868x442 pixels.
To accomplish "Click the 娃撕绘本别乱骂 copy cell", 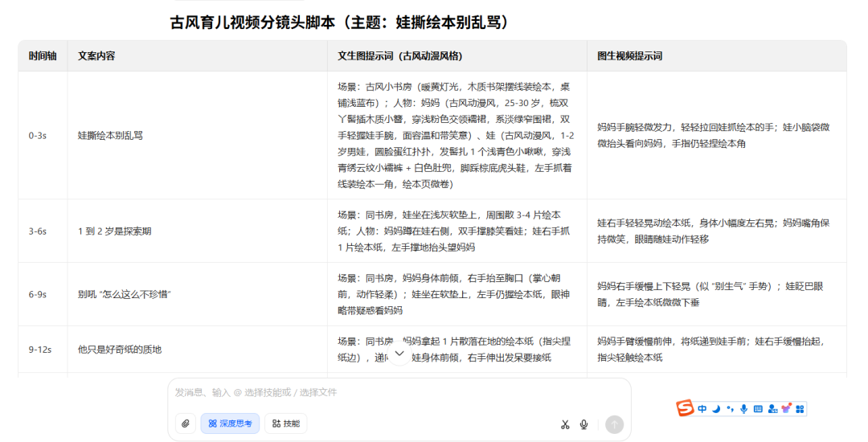I will point(197,136).
